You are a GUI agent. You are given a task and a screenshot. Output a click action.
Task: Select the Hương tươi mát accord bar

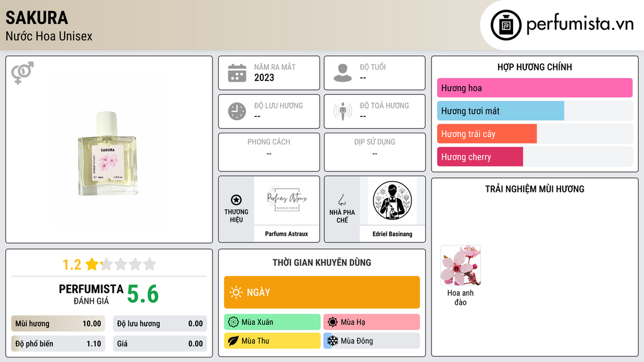click(x=535, y=111)
